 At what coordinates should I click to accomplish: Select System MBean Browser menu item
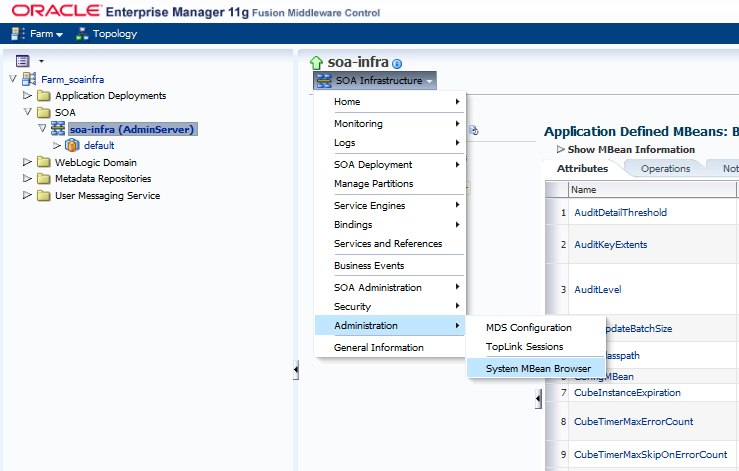[x=538, y=369]
